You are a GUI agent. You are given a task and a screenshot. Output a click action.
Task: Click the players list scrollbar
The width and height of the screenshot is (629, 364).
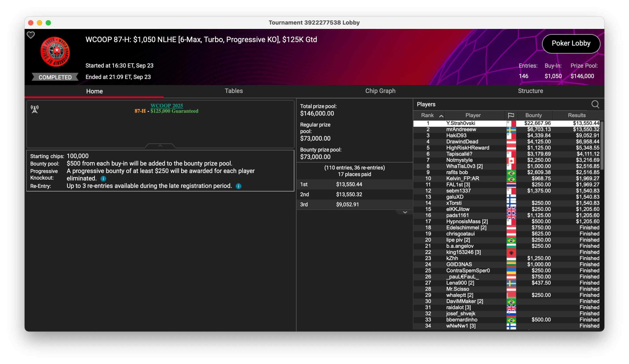pyautogui.click(x=601, y=145)
